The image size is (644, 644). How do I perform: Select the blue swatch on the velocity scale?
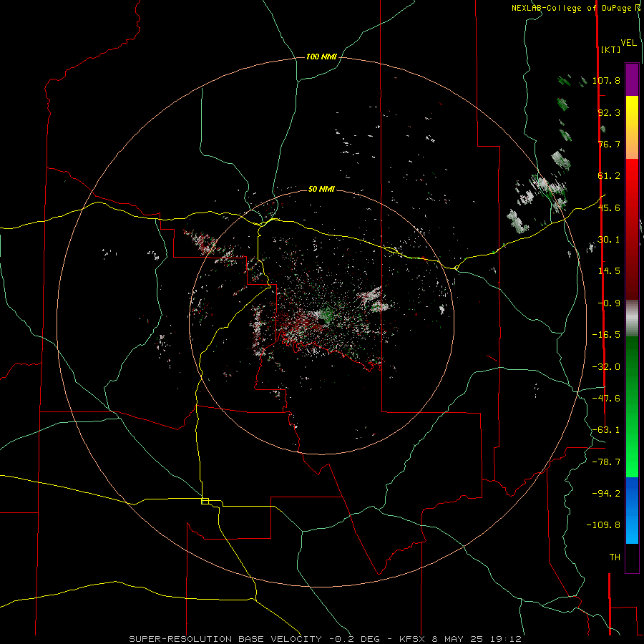coord(632,510)
